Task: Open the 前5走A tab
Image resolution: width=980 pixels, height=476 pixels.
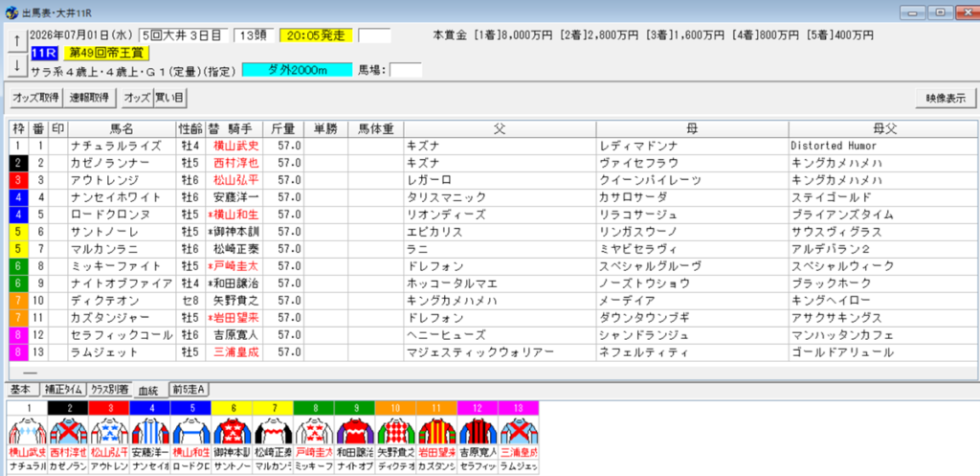Action: [189, 389]
